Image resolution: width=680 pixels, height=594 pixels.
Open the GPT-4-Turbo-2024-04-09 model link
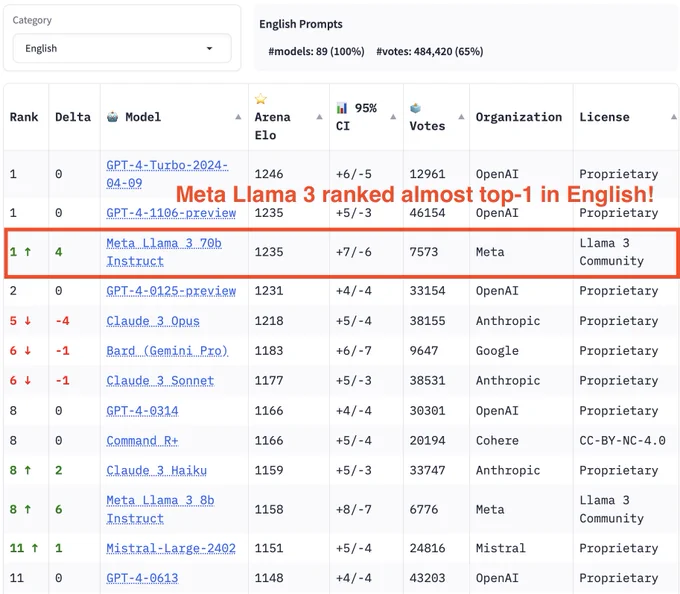click(167, 174)
